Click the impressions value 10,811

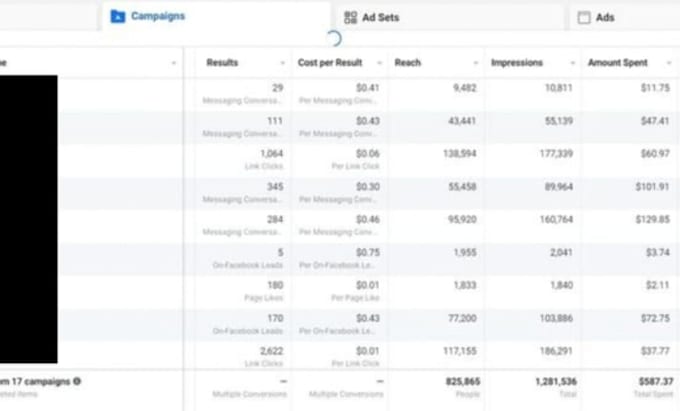[x=559, y=88]
